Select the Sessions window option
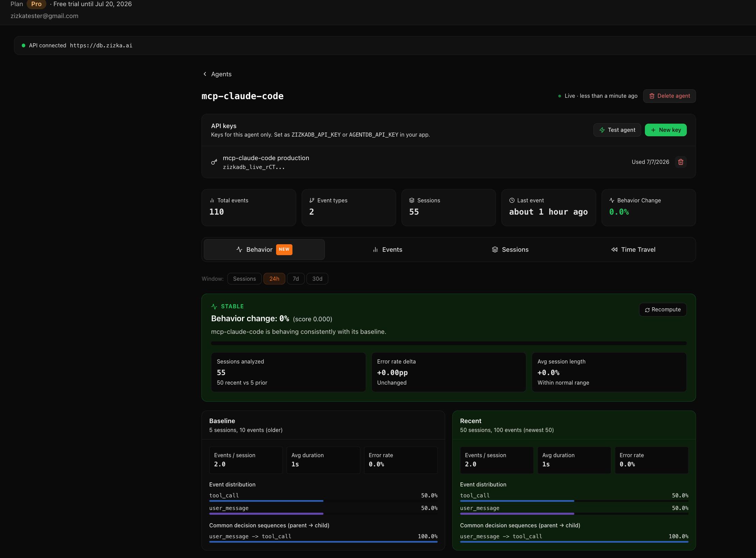Viewport: 756px width, 558px height. (244, 279)
